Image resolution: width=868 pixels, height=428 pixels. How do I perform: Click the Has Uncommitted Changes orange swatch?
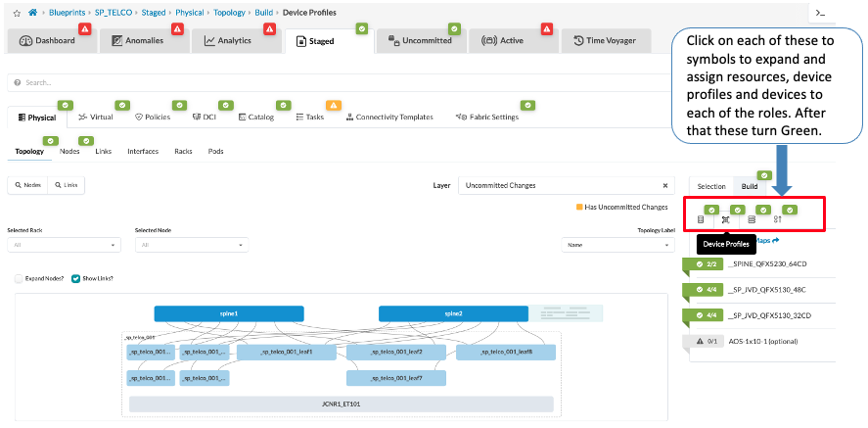click(579, 207)
